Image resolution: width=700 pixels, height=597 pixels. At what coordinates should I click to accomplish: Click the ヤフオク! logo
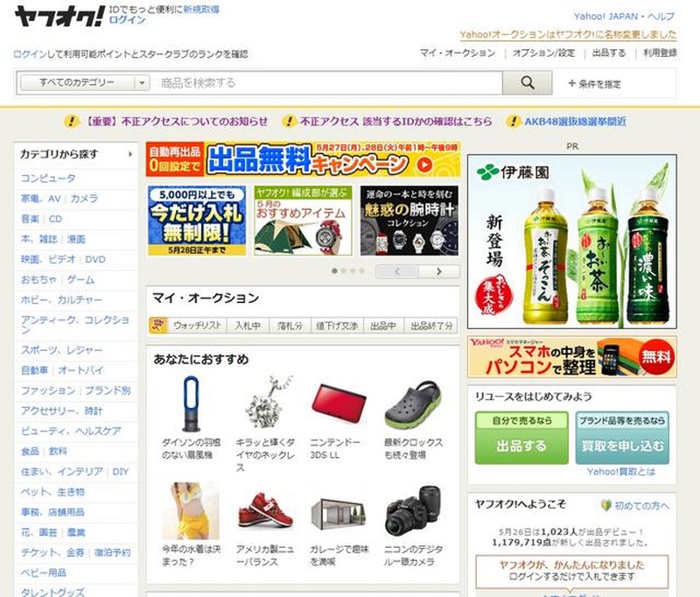(x=59, y=17)
